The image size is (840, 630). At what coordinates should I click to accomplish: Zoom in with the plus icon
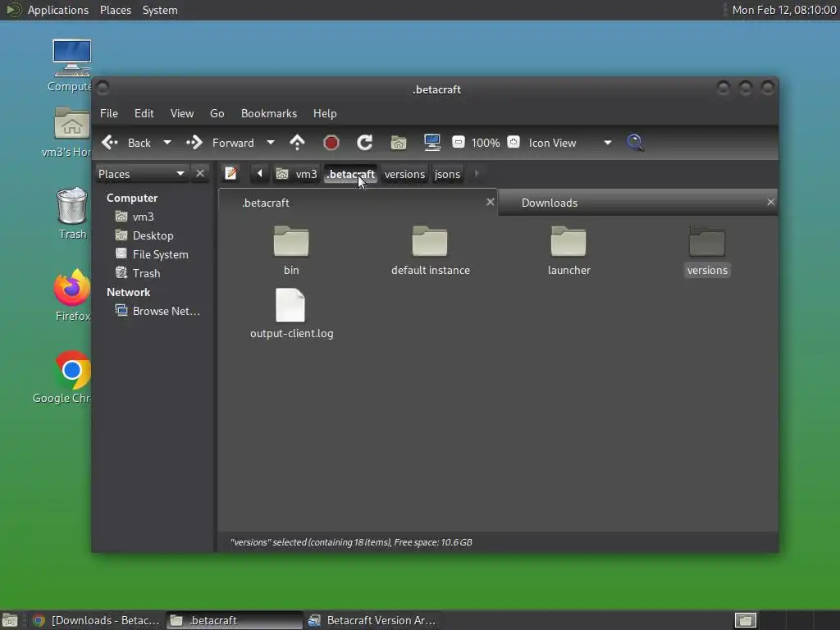click(514, 142)
